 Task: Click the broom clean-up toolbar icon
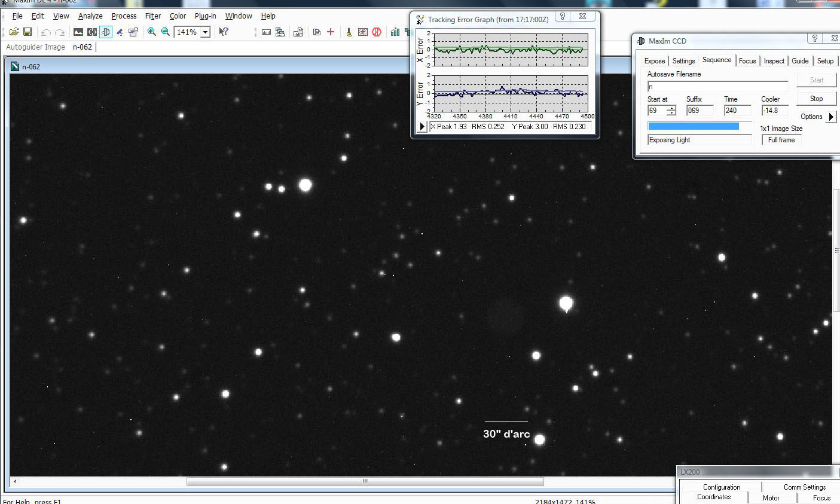click(x=349, y=32)
